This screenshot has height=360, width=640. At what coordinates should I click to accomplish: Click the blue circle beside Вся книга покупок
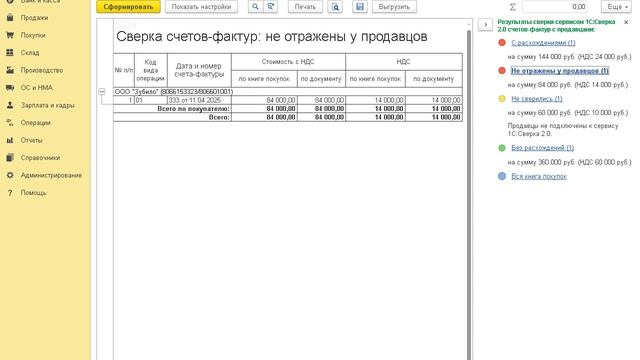pyautogui.click(x=502, y=176)
